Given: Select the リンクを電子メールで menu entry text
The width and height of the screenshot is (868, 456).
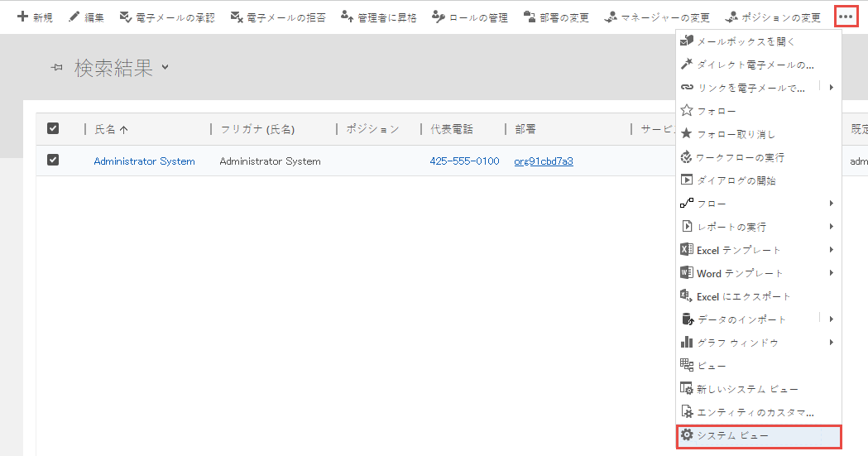Looking at the screenshot, I should coord(751,88).
